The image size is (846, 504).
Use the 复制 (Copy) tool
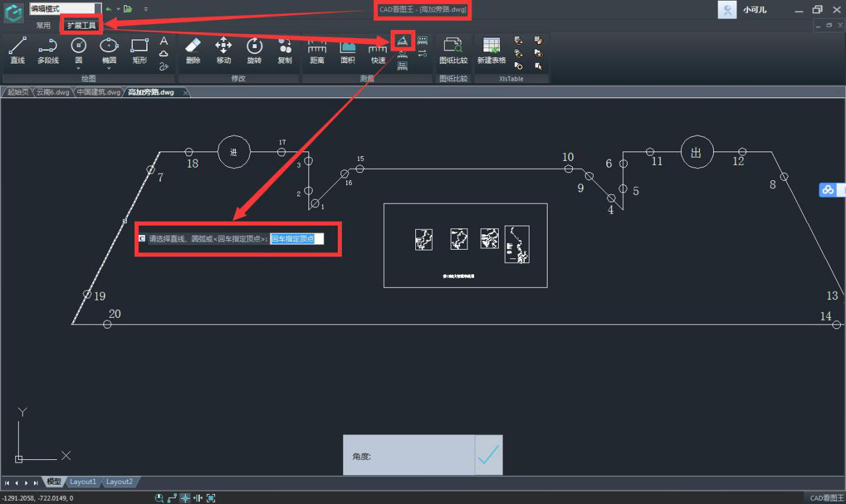(284, 51)
